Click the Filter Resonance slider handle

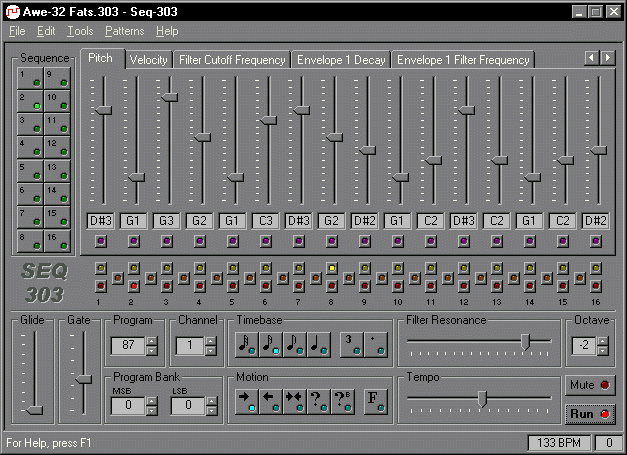[525, 342]
